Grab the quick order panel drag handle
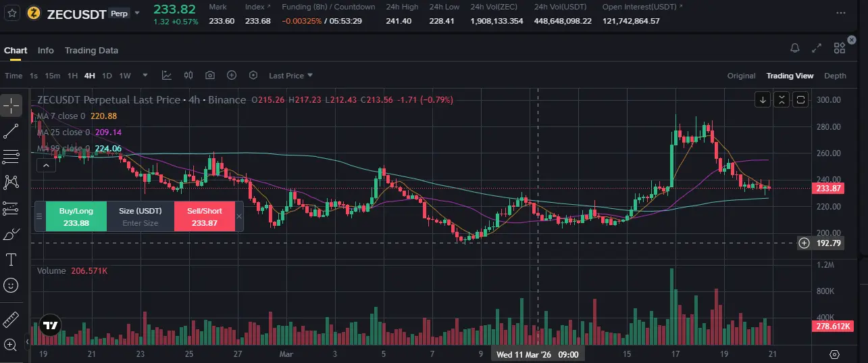The image size is (868, 363). click(39, 216)
